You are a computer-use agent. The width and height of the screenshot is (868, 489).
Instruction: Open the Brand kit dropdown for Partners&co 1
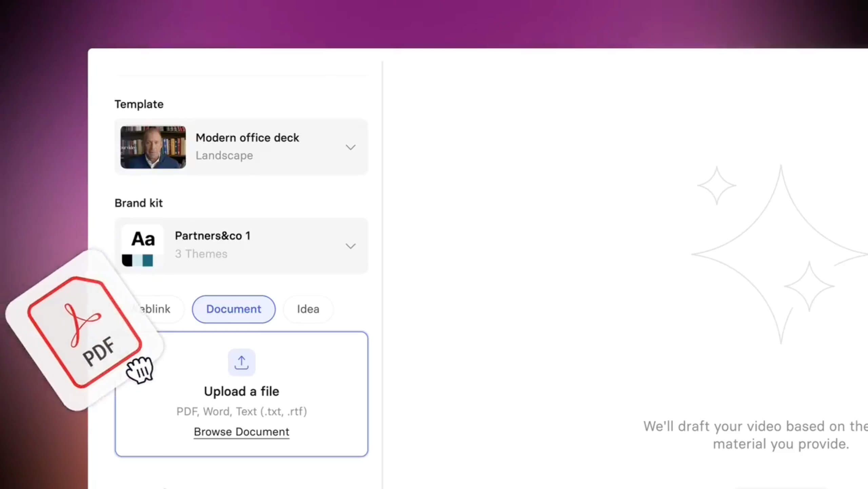pos(351,246)
